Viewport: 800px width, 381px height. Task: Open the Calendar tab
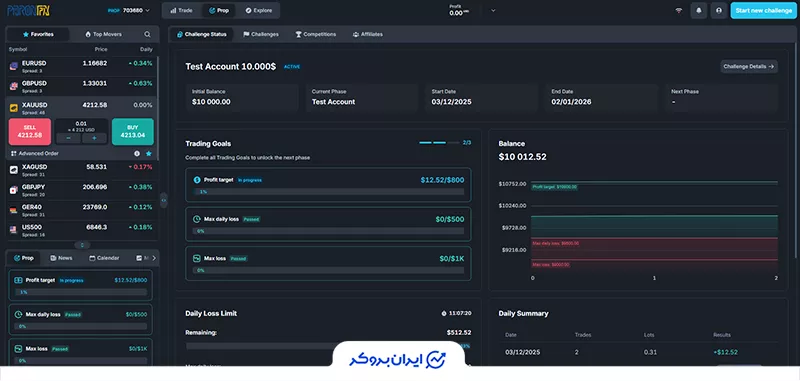pos(104,258)
